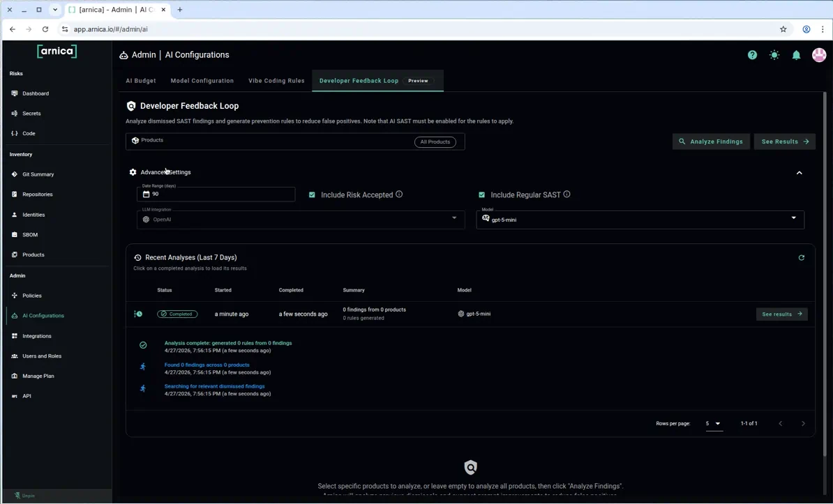Click Analyze Findings button
Image resolution: width=833 pixels, height=504 pixels.
711,142
